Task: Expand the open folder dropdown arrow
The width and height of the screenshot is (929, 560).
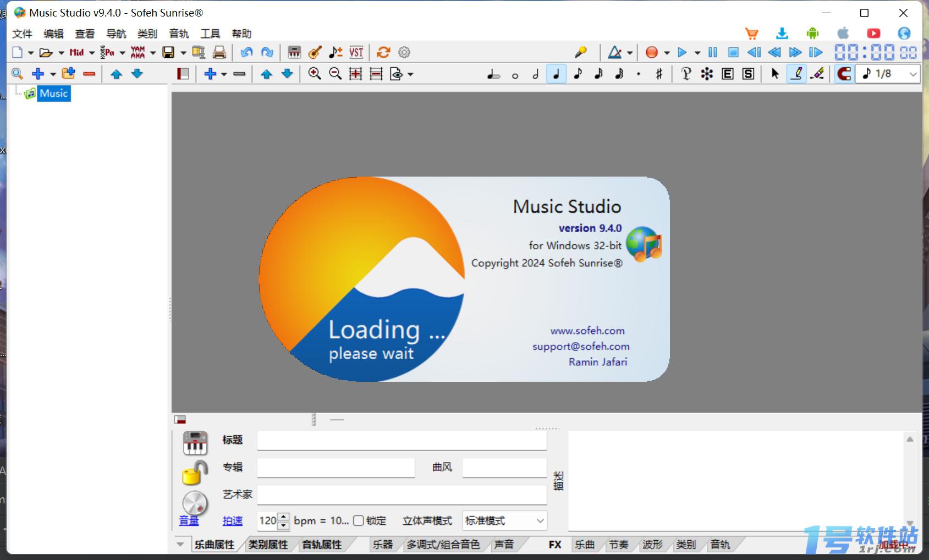Action: click(61, 53)
